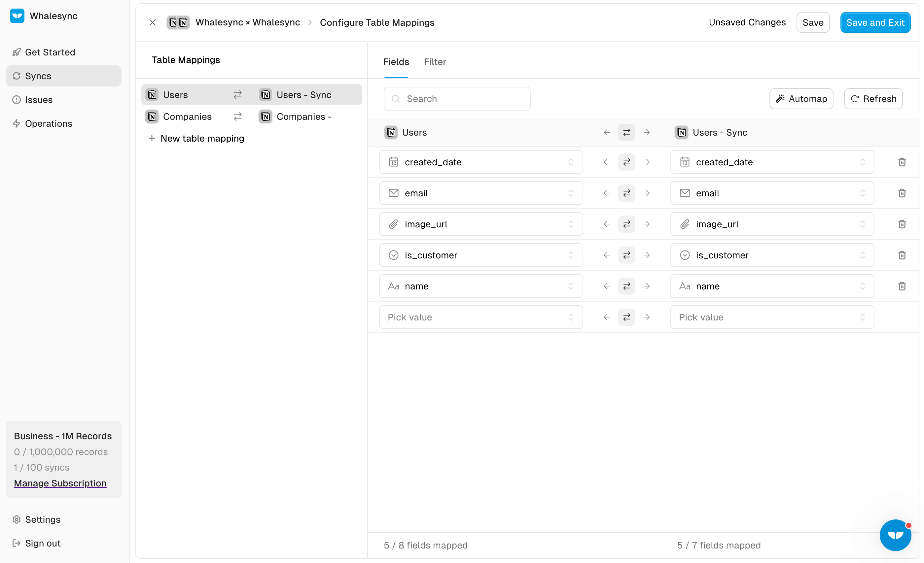
Task: Set empty Pick value row to two-way sync
Action: click(627, 317)
